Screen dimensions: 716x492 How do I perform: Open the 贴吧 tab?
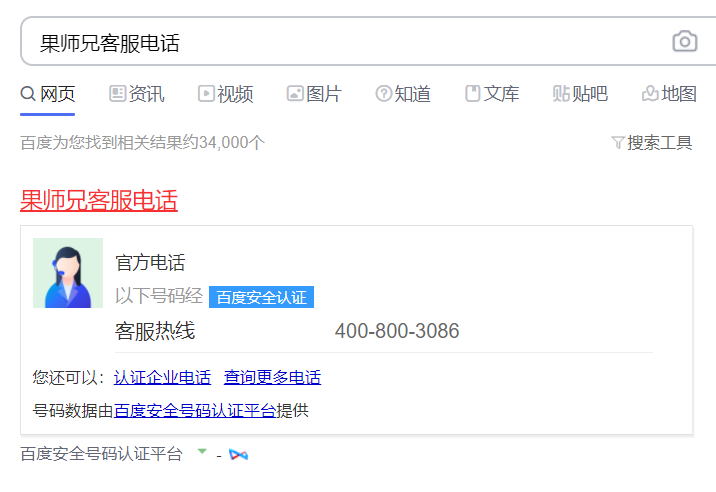(x=580, y=94)
